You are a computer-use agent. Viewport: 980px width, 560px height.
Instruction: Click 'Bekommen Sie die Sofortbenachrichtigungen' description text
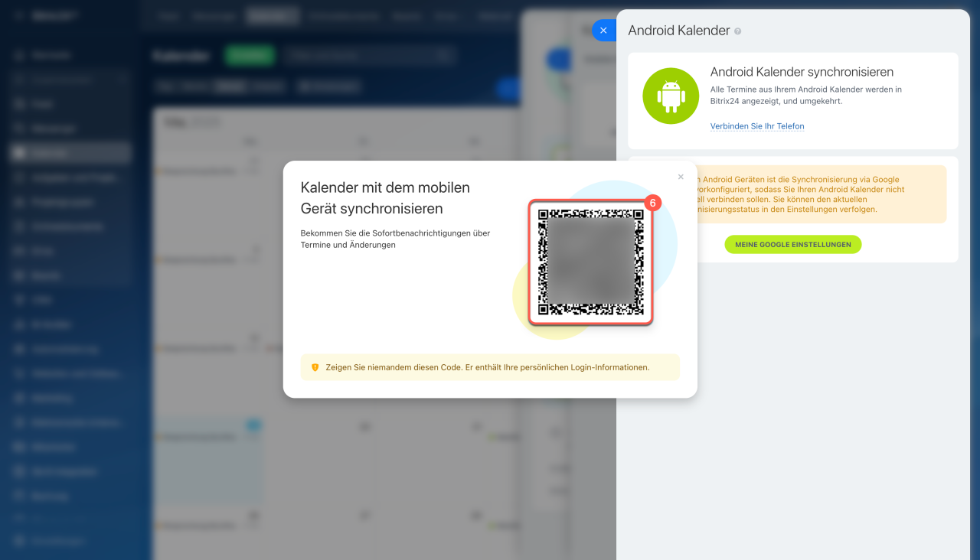(395, 239)
